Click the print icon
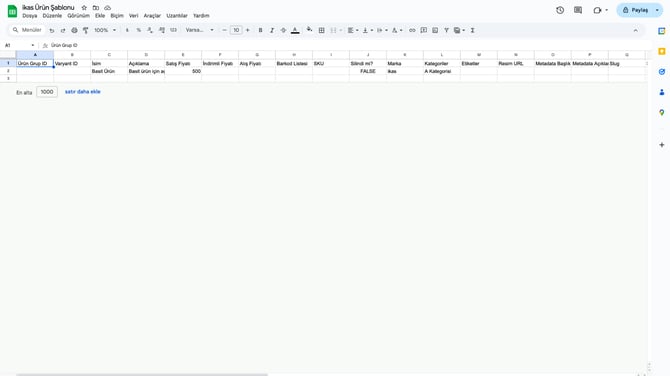 pos(74,30)
